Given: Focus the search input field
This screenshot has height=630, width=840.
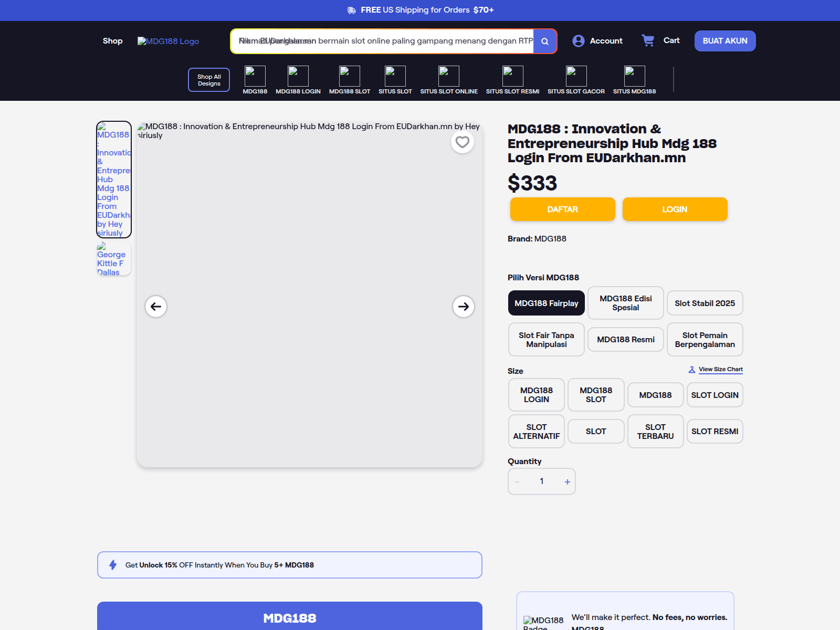Looking at the screenshot, I should (x=382, y=41).
